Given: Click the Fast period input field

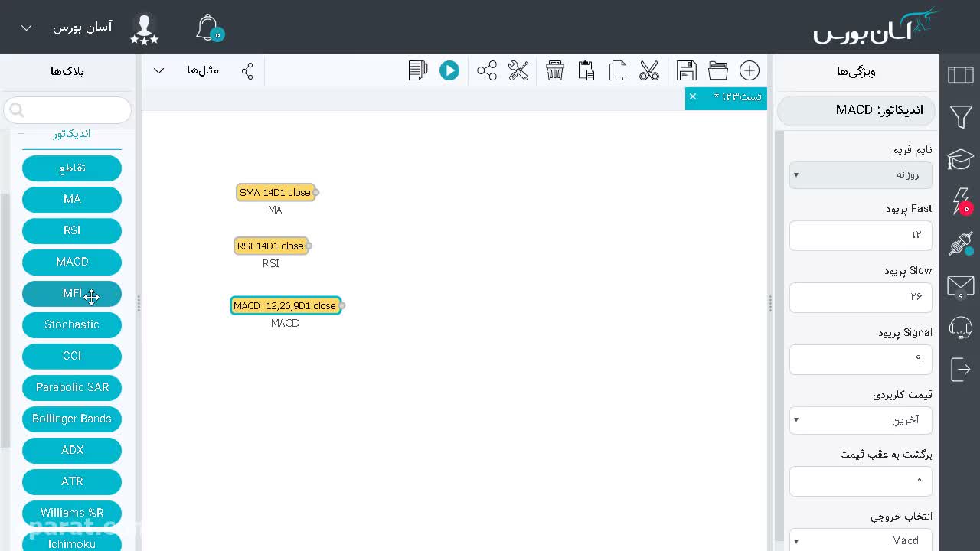Looking at the screenshot, I should pos(861,235).
